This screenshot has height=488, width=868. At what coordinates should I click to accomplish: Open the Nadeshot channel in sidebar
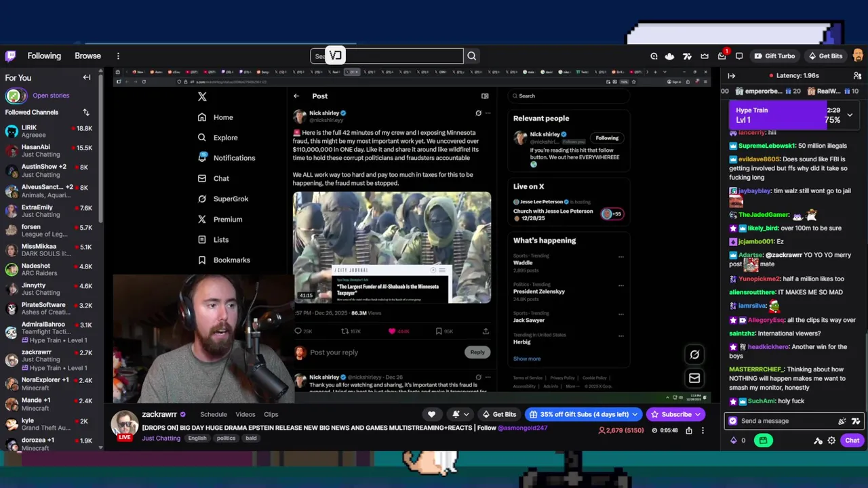(51, 270)
